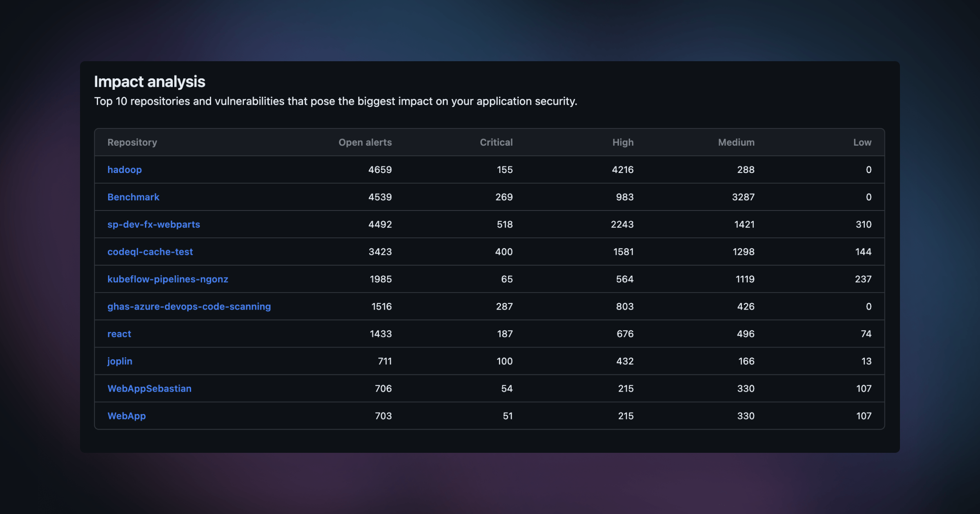This screenshot has width=980, height=514.
Task: Click the Top 10 repositories description text
Action: click(336, 101)
